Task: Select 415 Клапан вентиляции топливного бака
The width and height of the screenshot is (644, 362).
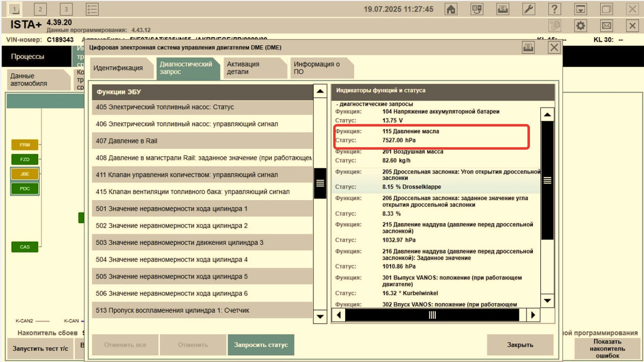Action: coord(202,191)
